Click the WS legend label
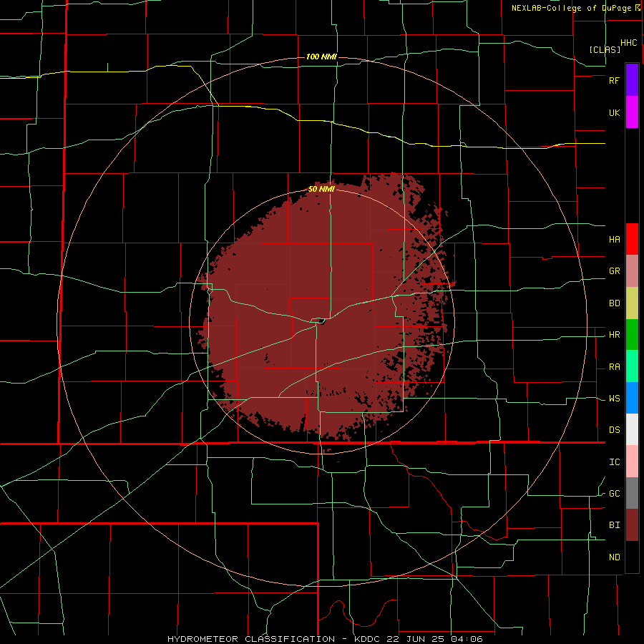 614,399
